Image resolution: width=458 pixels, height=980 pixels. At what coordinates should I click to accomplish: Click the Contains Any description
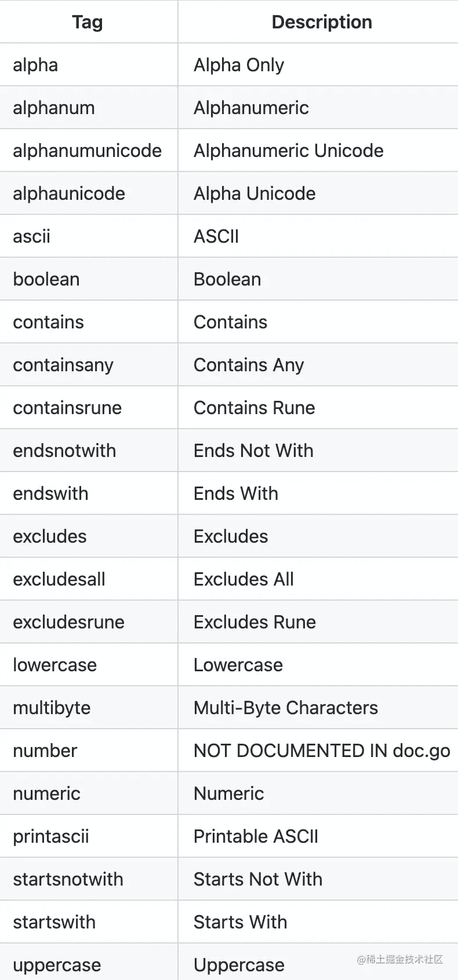click(x=249, y=365)
